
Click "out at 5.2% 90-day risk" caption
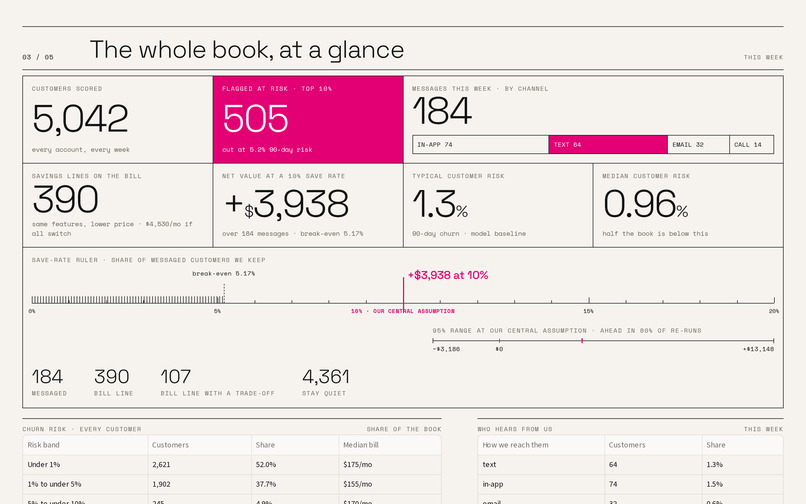(x=267, y=150)
